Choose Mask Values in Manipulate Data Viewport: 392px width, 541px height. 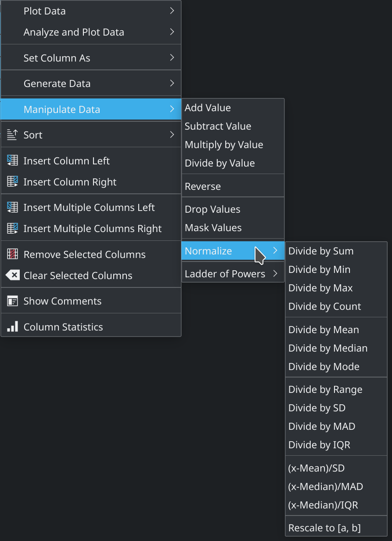213,228
